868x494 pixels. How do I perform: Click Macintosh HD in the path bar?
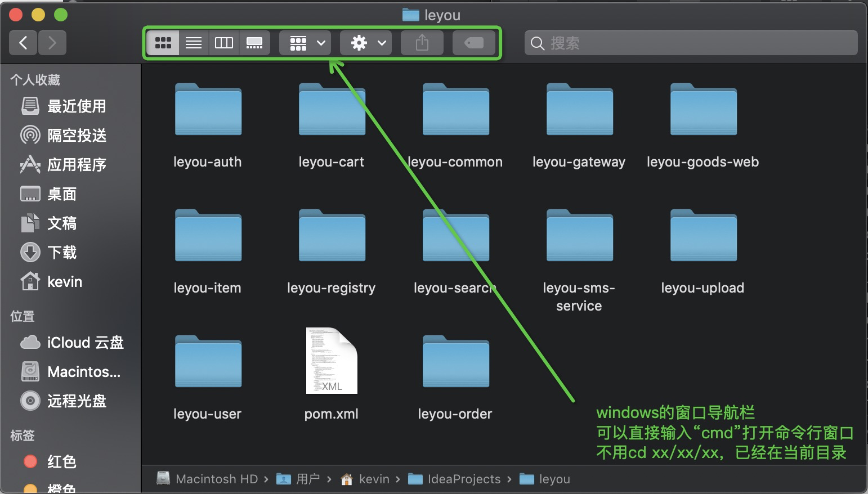pos(207,479)
